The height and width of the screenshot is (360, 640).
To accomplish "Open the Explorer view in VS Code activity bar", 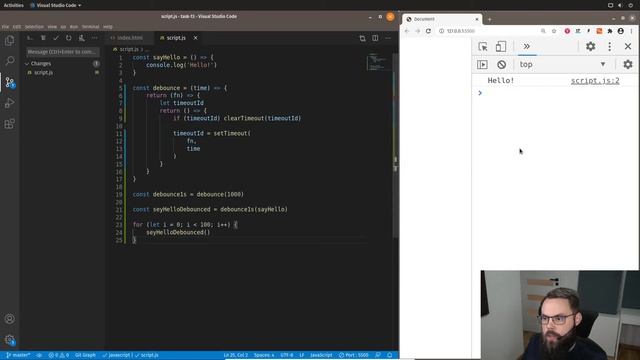I will pyautogui.click(x=9, y=40).
